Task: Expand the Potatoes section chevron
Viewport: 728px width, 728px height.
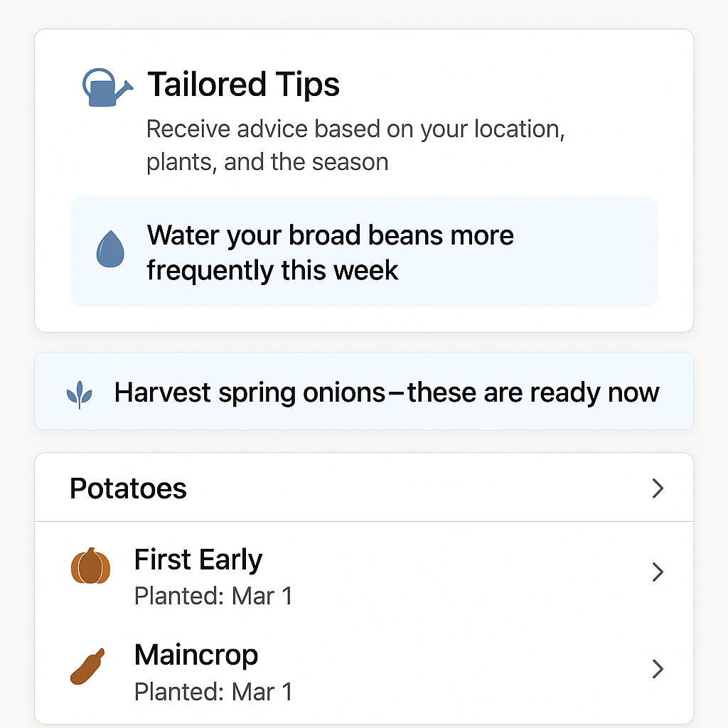Action: [x=658, y=488]
